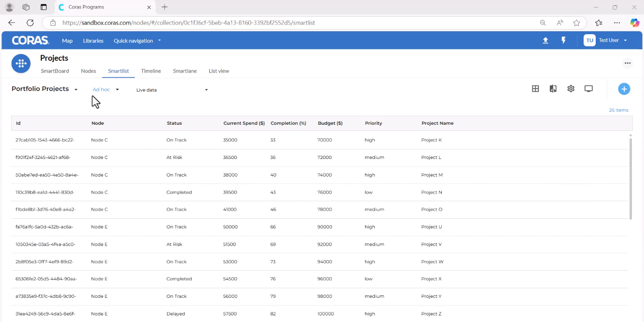
Task: Expand the Quick navigation dropdown
Action: [137, 41]
